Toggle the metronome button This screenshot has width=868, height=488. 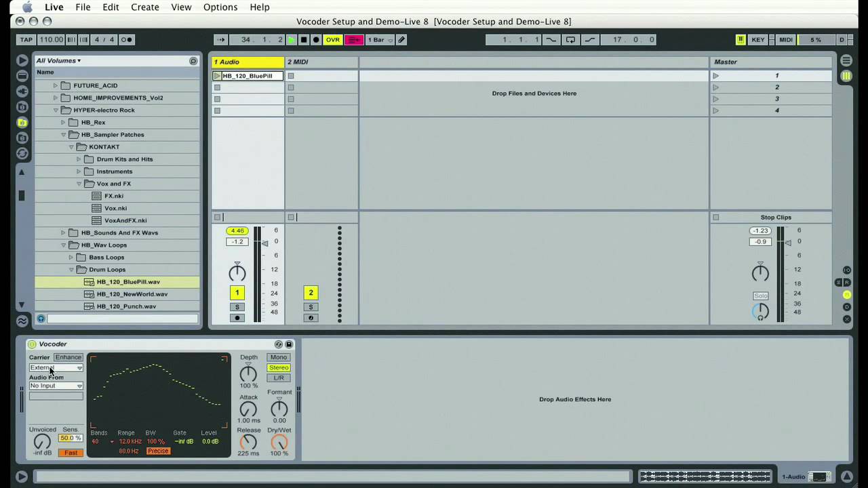click(x=127, y=40)
